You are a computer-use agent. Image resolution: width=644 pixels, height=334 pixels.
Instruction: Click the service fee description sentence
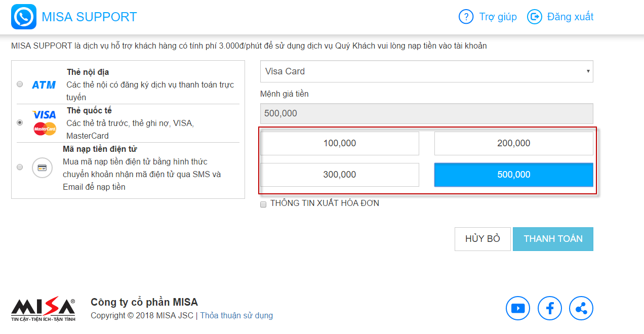pos(249,46)
